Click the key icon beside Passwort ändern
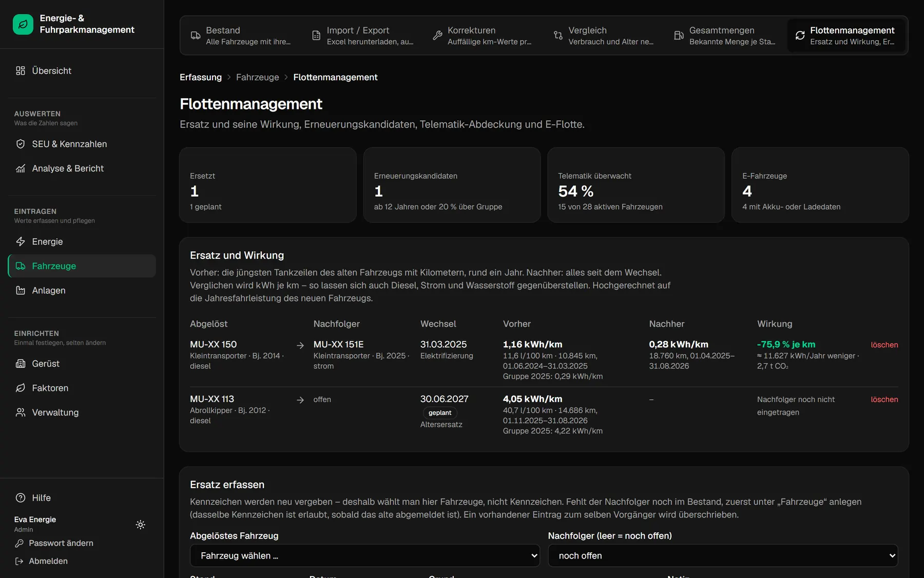 pyautogui.click(x=20, y=543)
